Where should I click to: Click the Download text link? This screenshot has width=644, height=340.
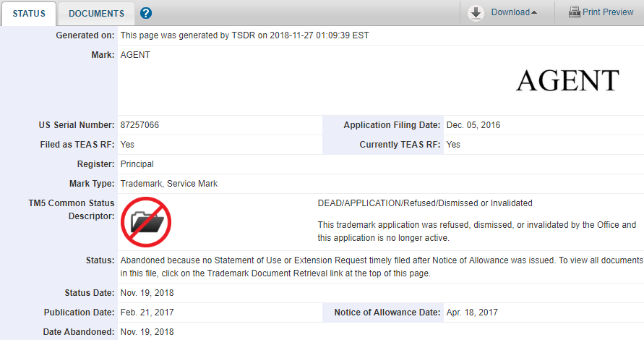coord(510,12)
